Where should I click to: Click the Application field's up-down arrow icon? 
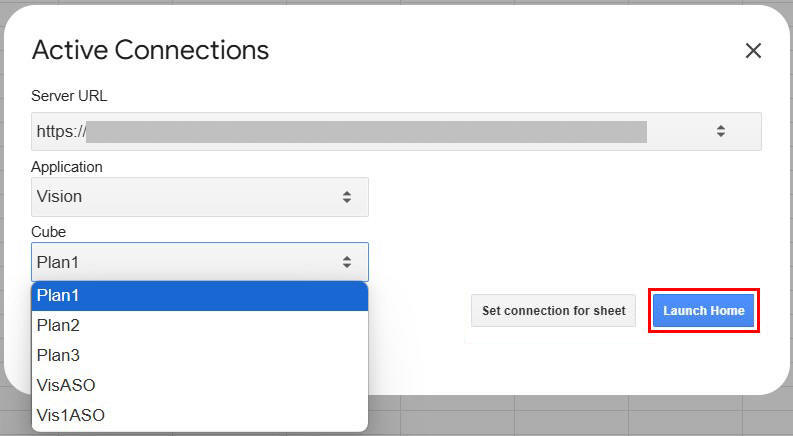[x=347, y=197]
